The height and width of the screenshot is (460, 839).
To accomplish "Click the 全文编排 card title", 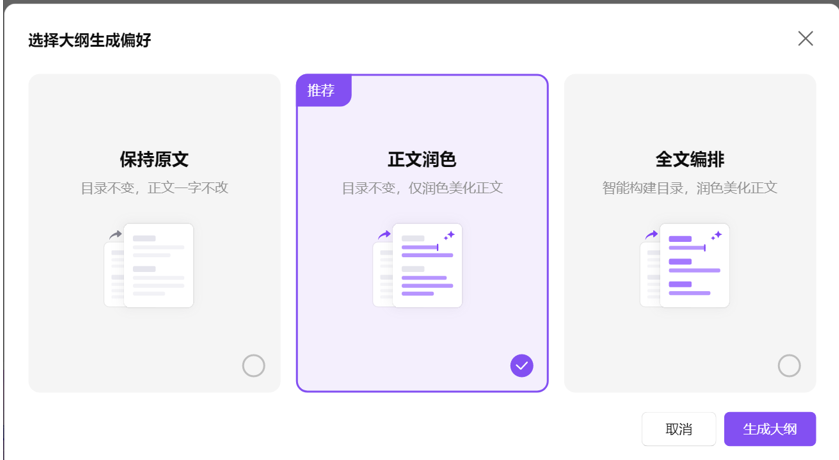I will pos(690,159).
